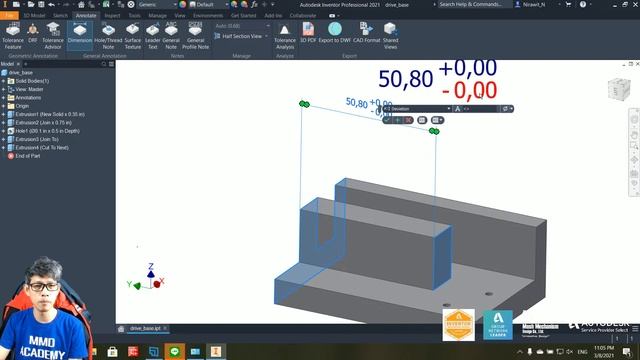Viewport: 640px width, 360px height.
Task: Click the General Note tool
Action: (171, 36)
